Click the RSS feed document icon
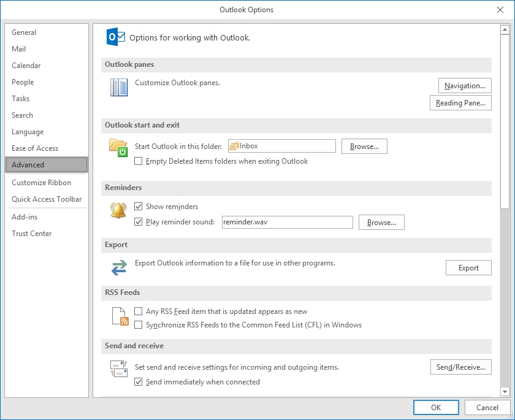The width and height of the screenshot is (515, 420). click(120, 316)
